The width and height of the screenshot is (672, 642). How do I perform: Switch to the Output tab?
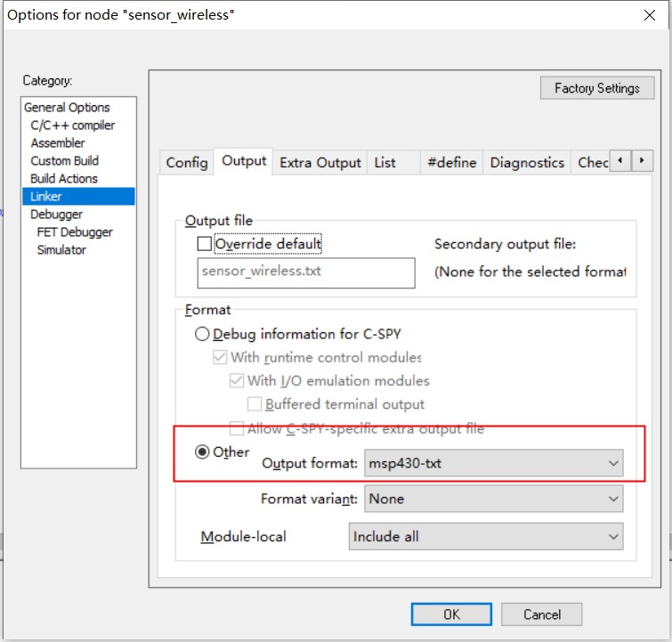click(243, 161)
